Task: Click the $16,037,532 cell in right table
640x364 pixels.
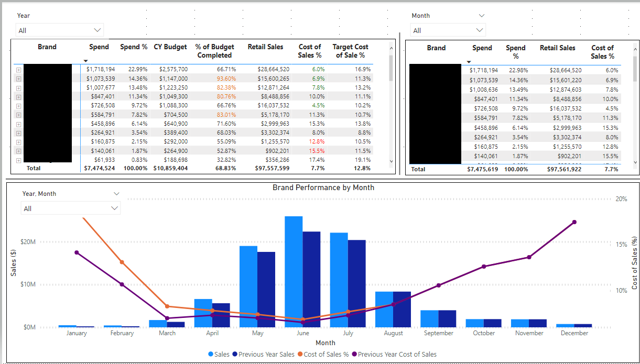Action: [565, 109]
